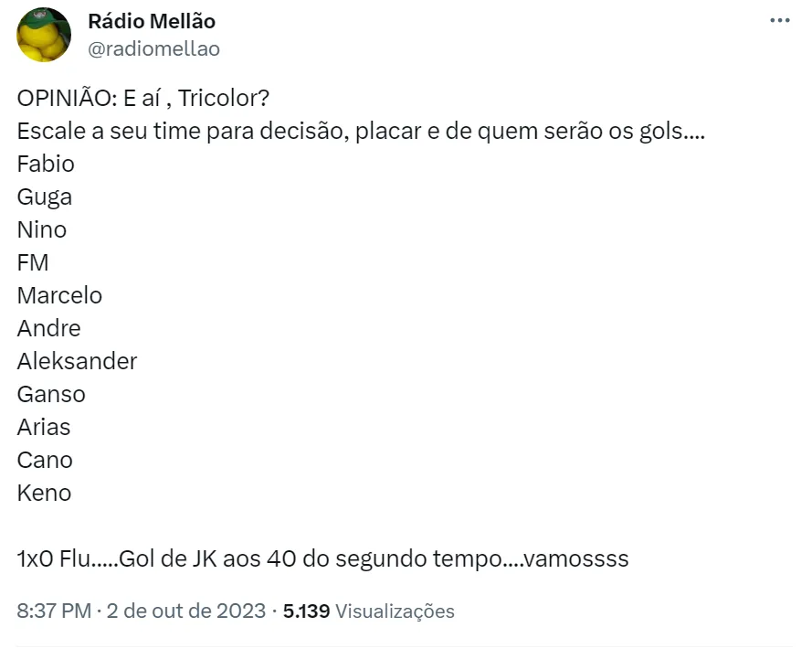Click the name Andre in the lineup
Image resolution: width=812 pixels, height=659 pixels.
(49, 328)
